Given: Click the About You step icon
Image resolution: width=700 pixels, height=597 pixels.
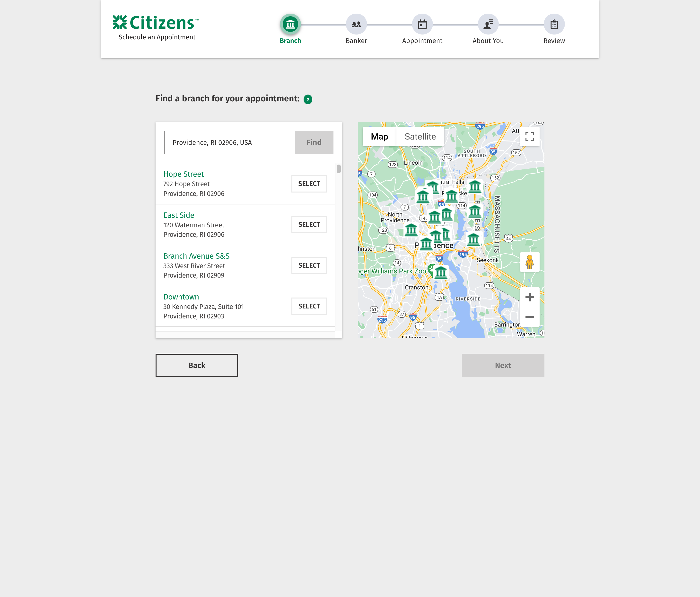Looking at the screenshot, I should (488, 24).
